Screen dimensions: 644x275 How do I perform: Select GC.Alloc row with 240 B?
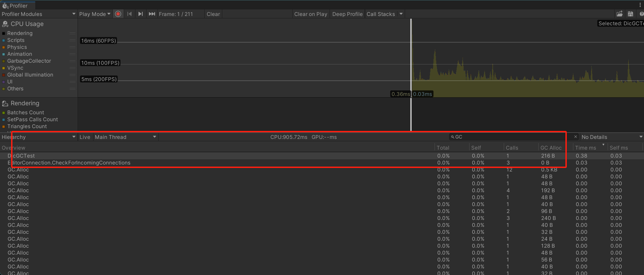click(322, 218)
